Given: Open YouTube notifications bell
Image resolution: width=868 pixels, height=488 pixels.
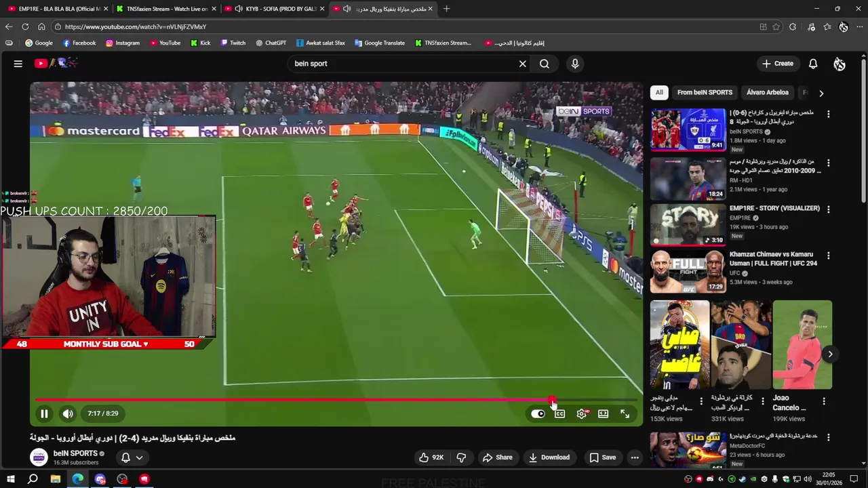Looking at the screenshot, I should click(x=812, y=64).
